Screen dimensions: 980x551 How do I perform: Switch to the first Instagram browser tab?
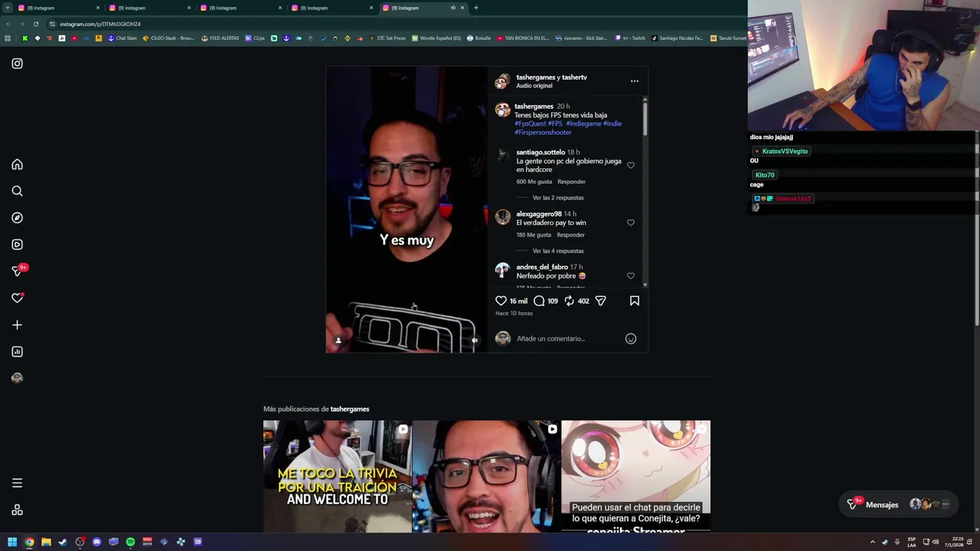pyautogui.click(x=57, y=8)
